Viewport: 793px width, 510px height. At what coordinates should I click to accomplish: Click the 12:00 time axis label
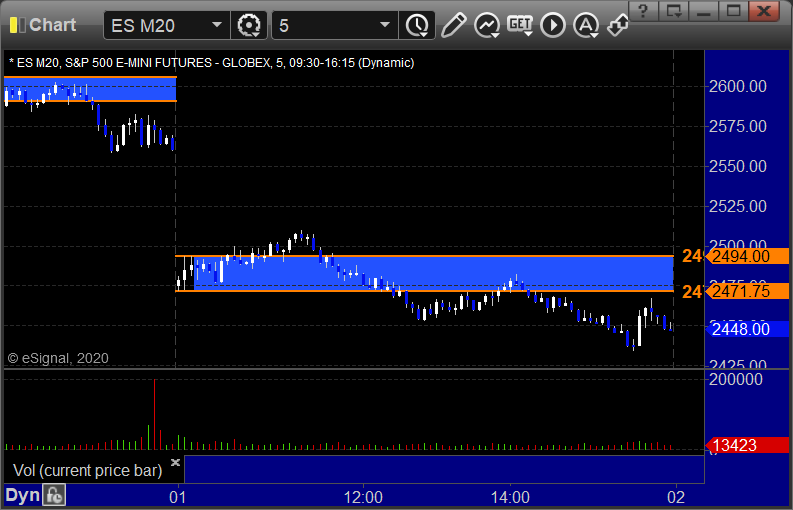[363, 497]
